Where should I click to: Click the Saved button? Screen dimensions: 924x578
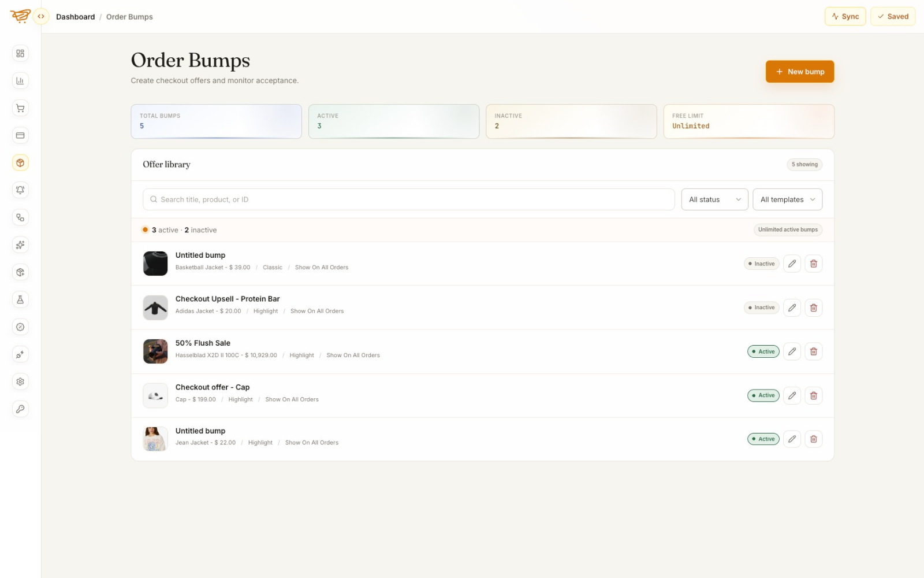[893, 16]
